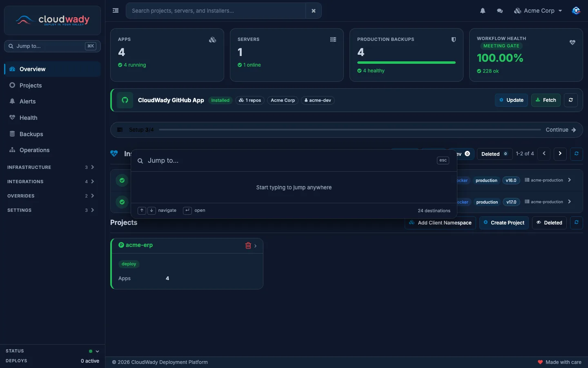Viewport: 588px width, 368px height.
Task: Click the Production Backups shield icon
Action: tap(453, 40)
